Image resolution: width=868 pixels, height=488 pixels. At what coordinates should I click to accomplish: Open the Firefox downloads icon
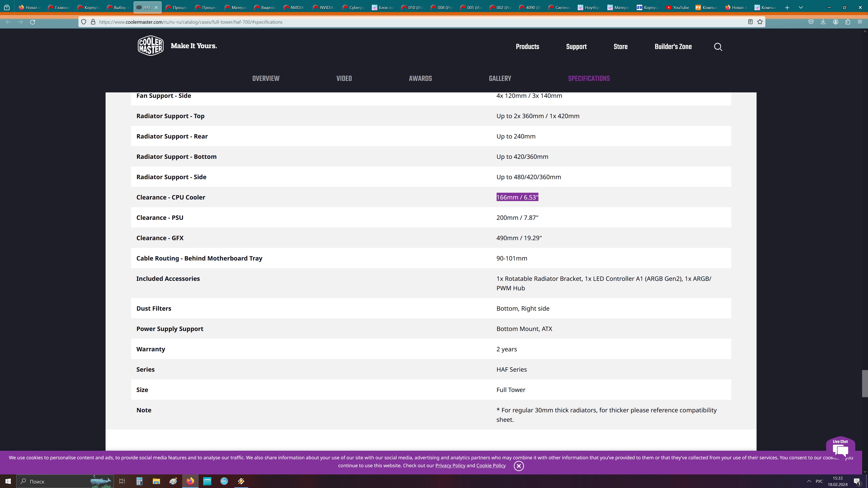point(823,22)
